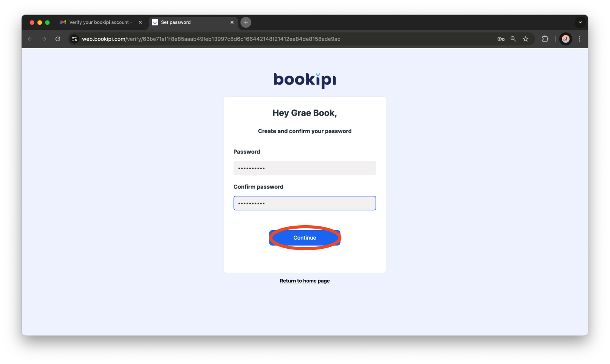
Task: Bookmark this page with the star icon
Action: point(526,39)
